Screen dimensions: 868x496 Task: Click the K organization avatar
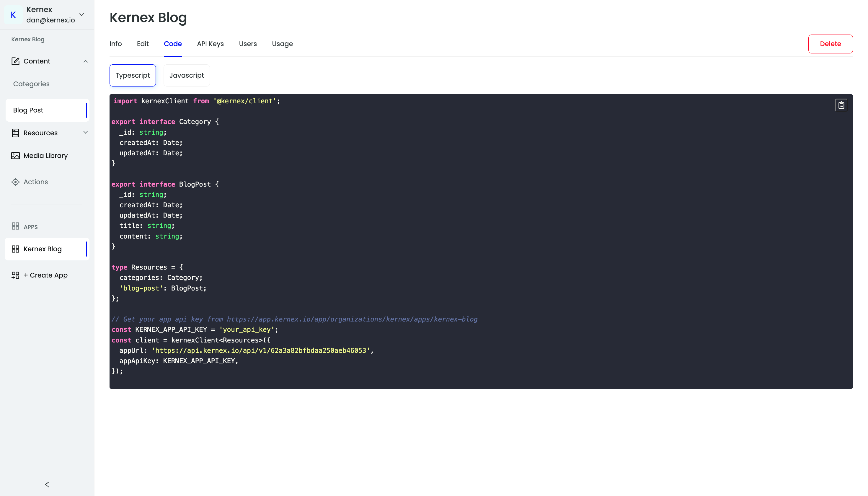[13, 15]
